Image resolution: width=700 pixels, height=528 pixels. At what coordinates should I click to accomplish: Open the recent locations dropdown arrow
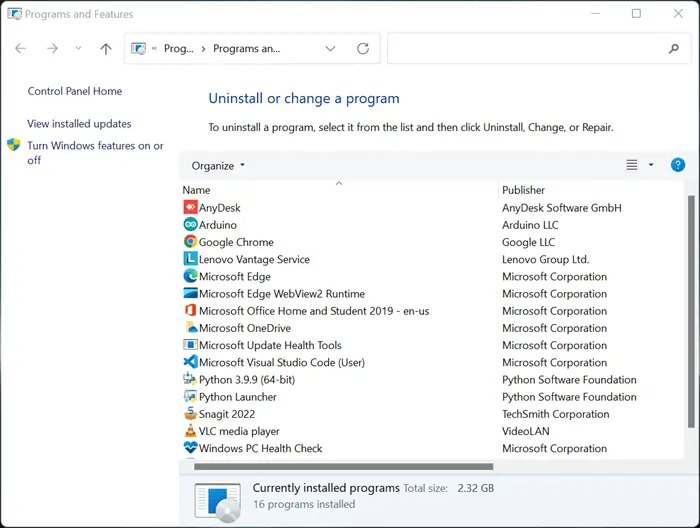78,48
